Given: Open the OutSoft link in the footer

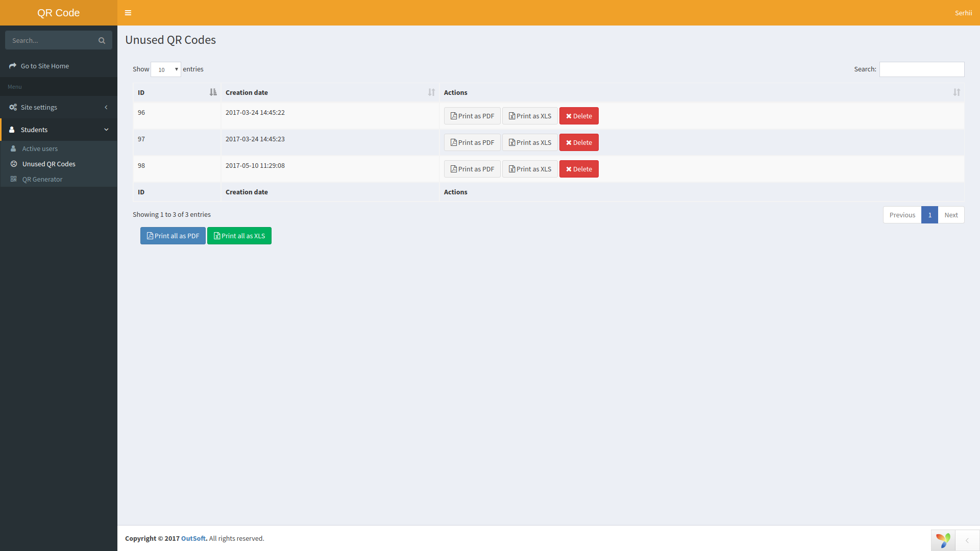Looking at the screenshot, I should coord(193,538).
